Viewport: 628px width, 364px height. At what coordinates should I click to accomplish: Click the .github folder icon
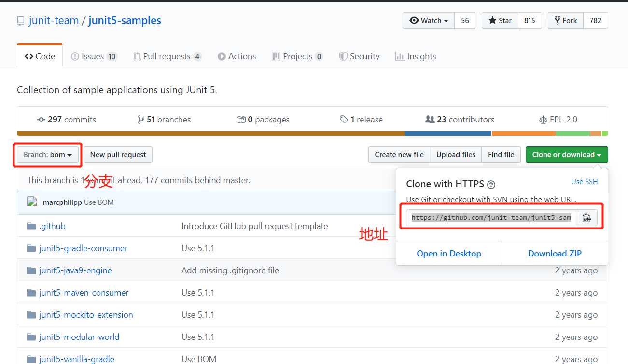click(31, 226)
